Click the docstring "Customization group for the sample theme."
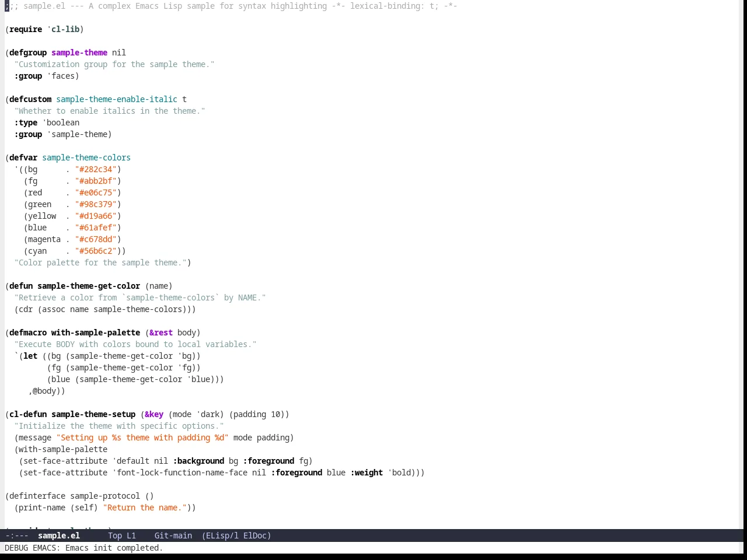The image size is (747, 560). click(x=114, y=64)
